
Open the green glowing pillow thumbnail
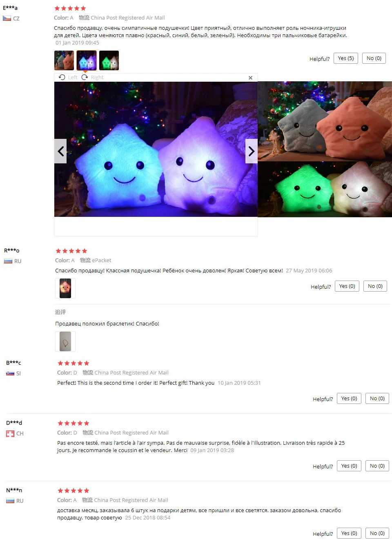coord(109,60)
